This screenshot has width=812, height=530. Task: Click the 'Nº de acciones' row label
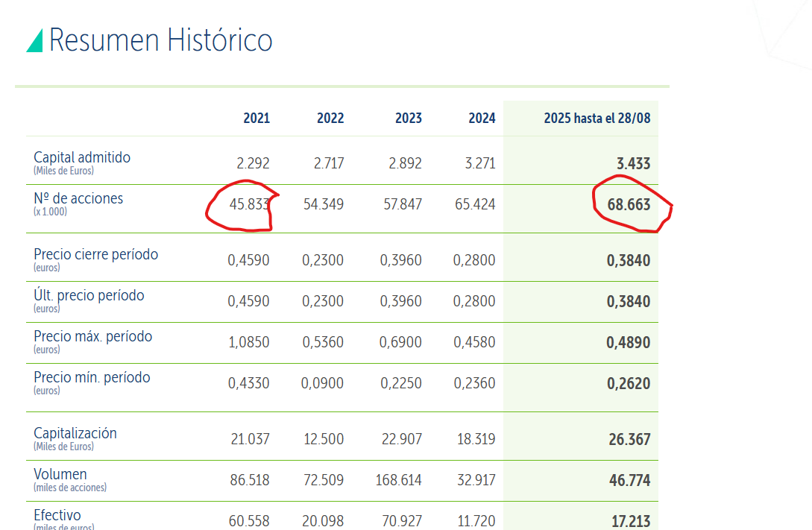click(x=78, y=198)
